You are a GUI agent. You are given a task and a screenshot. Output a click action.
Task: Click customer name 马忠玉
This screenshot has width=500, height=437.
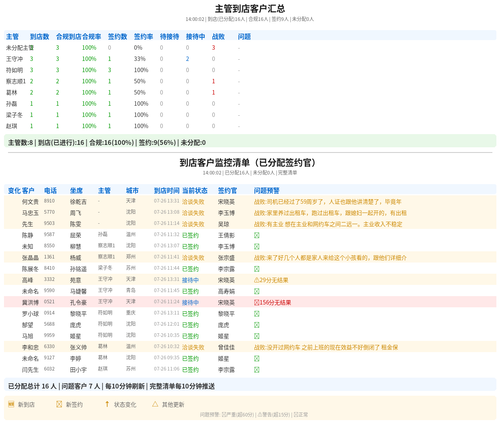click(x=30, y=213)
